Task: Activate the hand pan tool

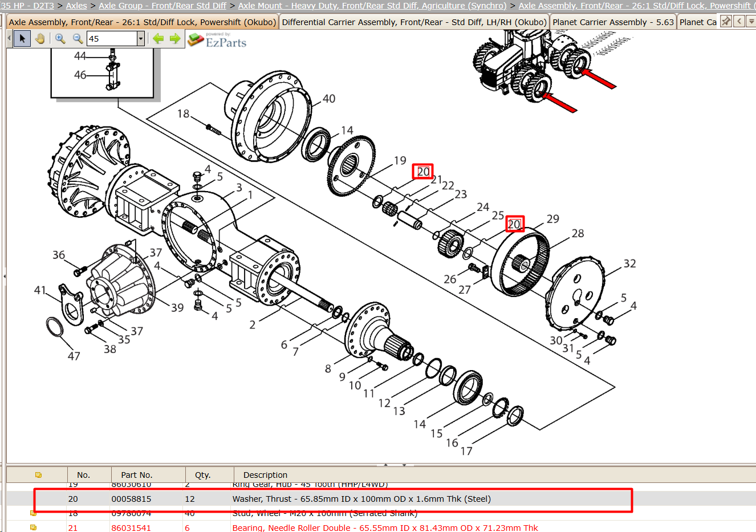Action: coord(40,39)
